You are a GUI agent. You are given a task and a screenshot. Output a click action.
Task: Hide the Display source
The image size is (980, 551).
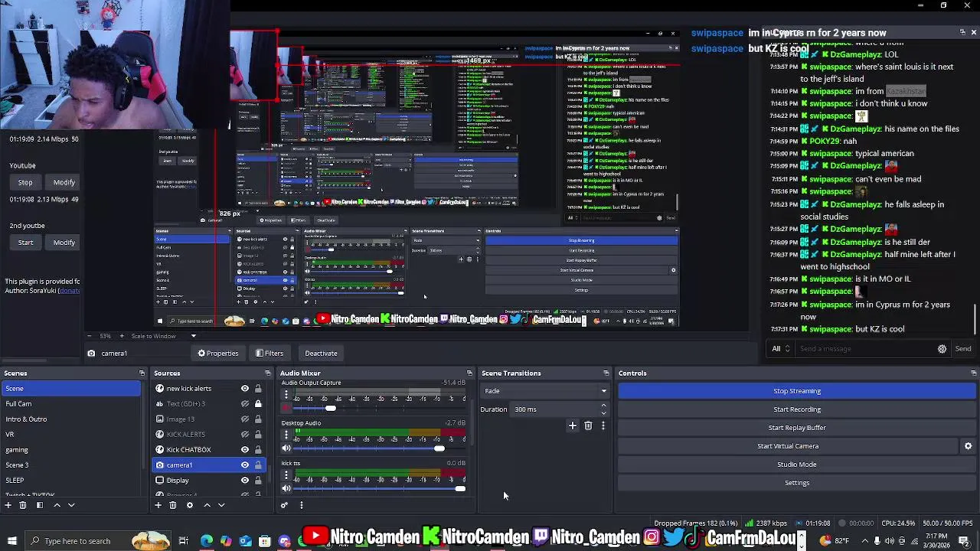click(245, 481)
